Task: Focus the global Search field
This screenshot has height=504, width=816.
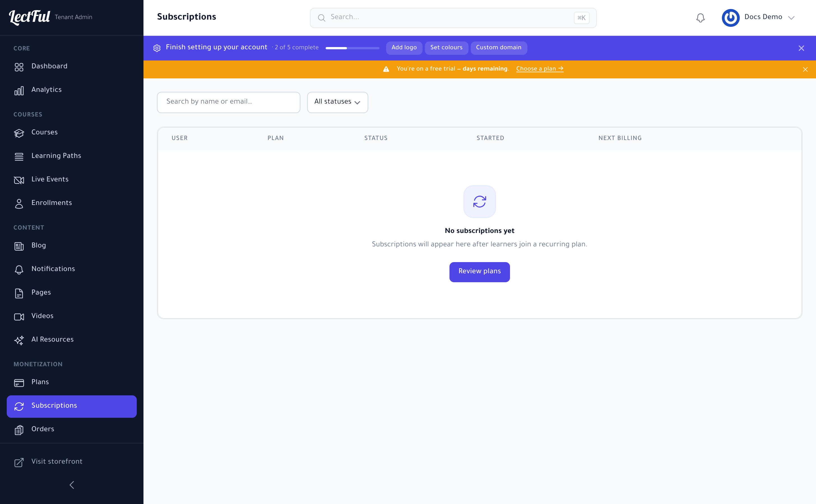Action: point(453,18)
